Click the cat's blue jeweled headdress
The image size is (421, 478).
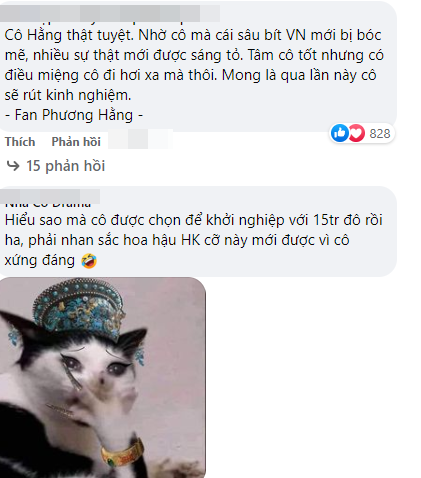(78, 308)
